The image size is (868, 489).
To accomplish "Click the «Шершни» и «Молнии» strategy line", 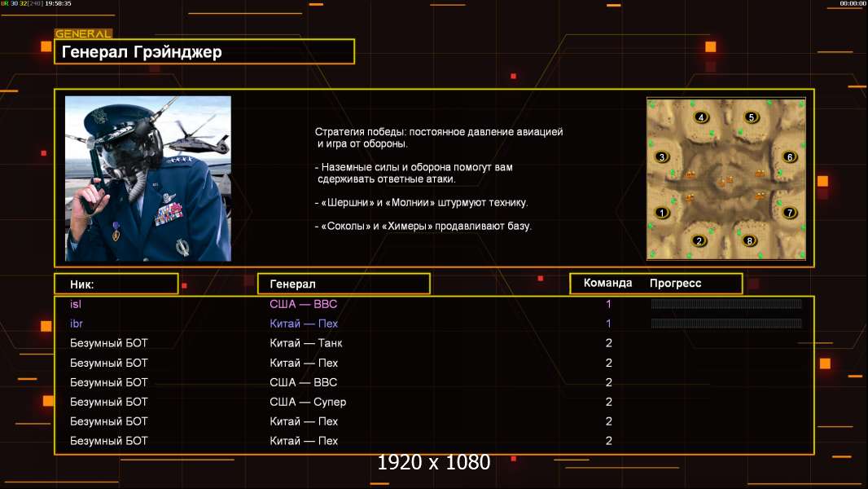I will coord(421,203).
